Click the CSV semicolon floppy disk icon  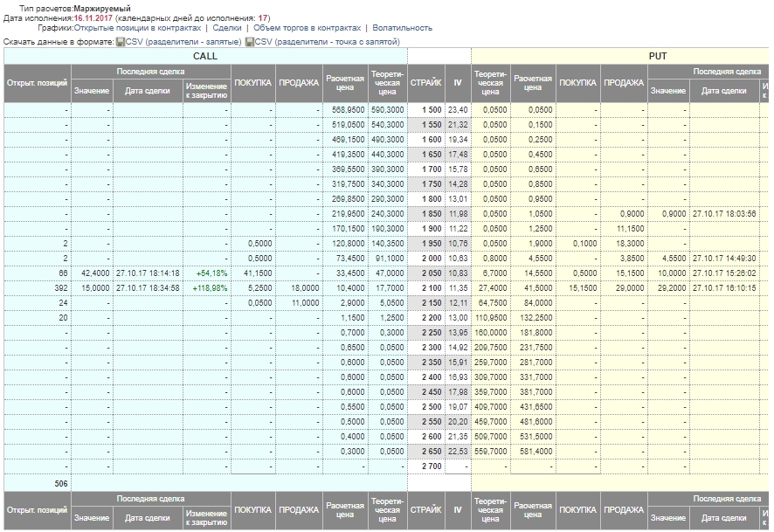click(249, 42)
